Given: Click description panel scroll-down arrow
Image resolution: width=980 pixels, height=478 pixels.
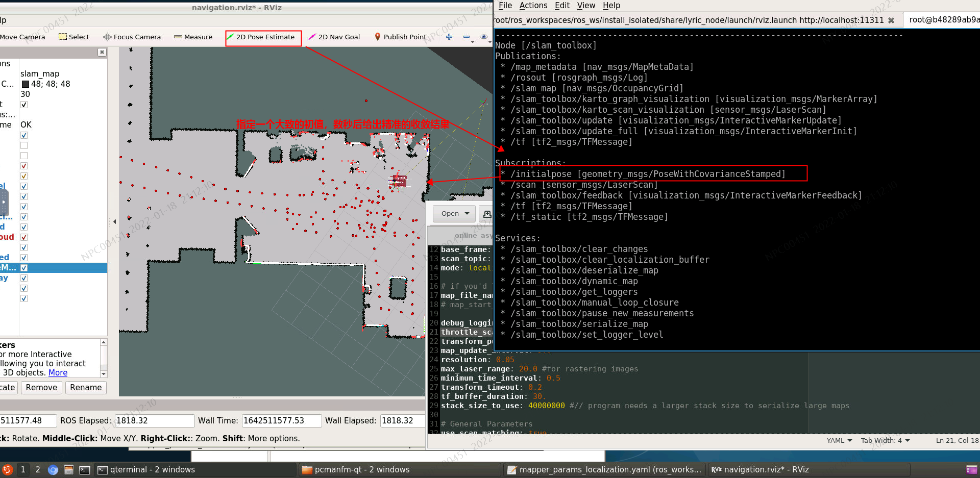Looking at the screenshot, I should 104,374.
